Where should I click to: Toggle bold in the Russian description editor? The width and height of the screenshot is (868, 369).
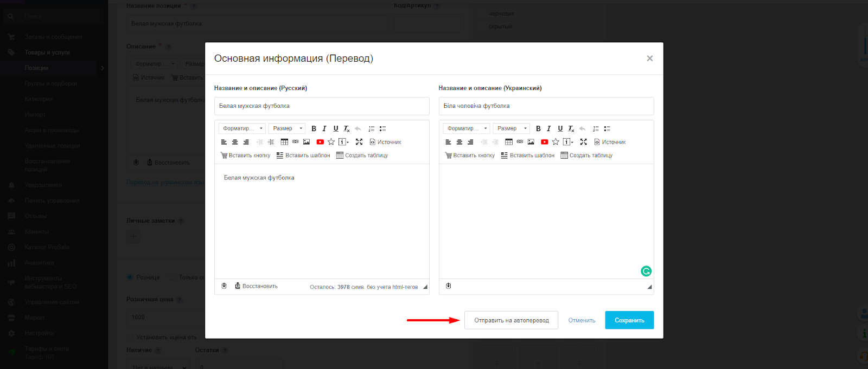point(314,128)
